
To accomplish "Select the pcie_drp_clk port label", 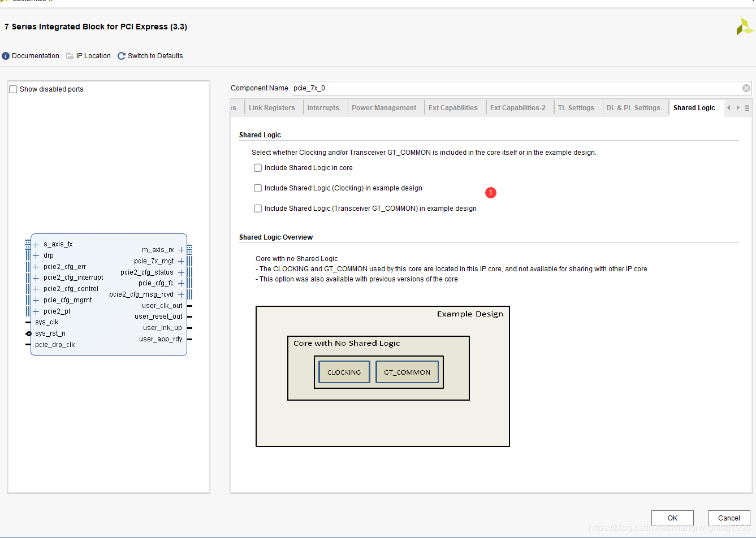I will [x=55, y=345].
